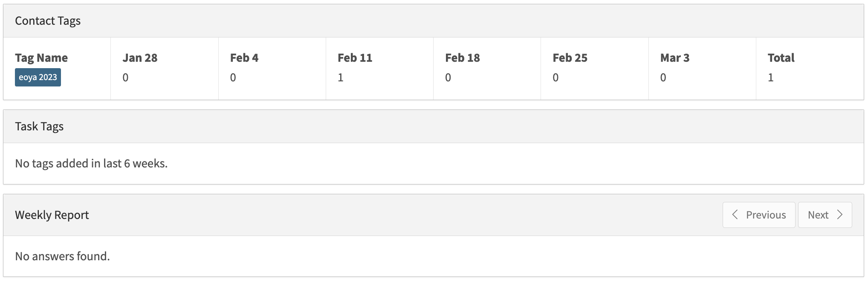Click the Weekly Report section title
The image size is (868, 282).
click(52, 215)
